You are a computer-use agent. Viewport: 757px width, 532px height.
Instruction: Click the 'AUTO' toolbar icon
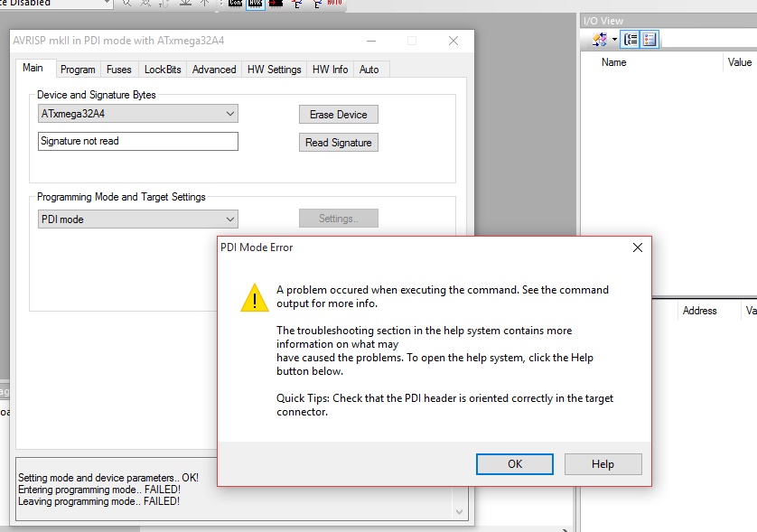tap(332, 4)
